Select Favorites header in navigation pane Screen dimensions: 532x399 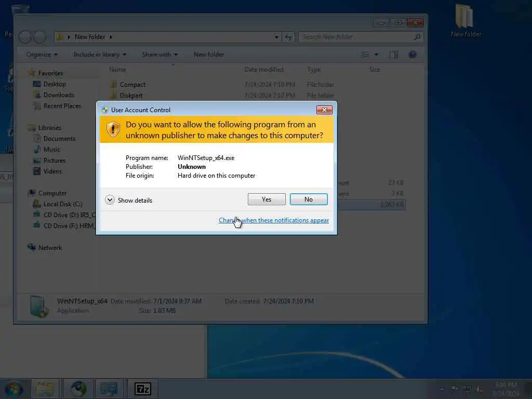click(50, 73)
